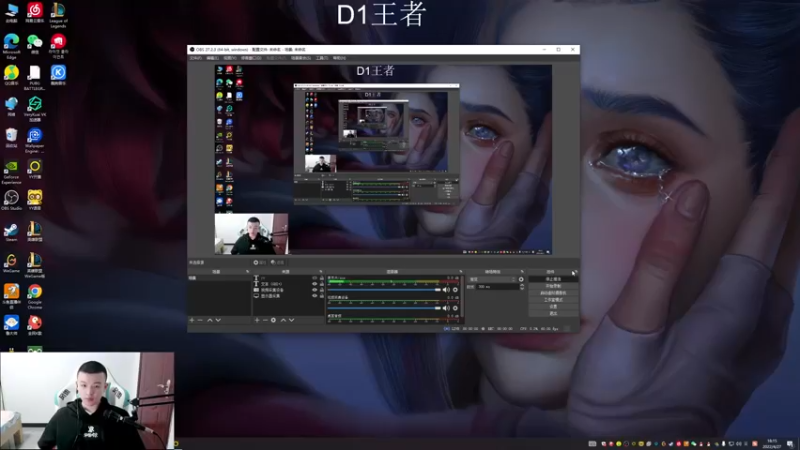The width and height of the screenshot is (800, 450).
Task: Open the 帮助 (Help) menu
Action: [x=339, y=58]
